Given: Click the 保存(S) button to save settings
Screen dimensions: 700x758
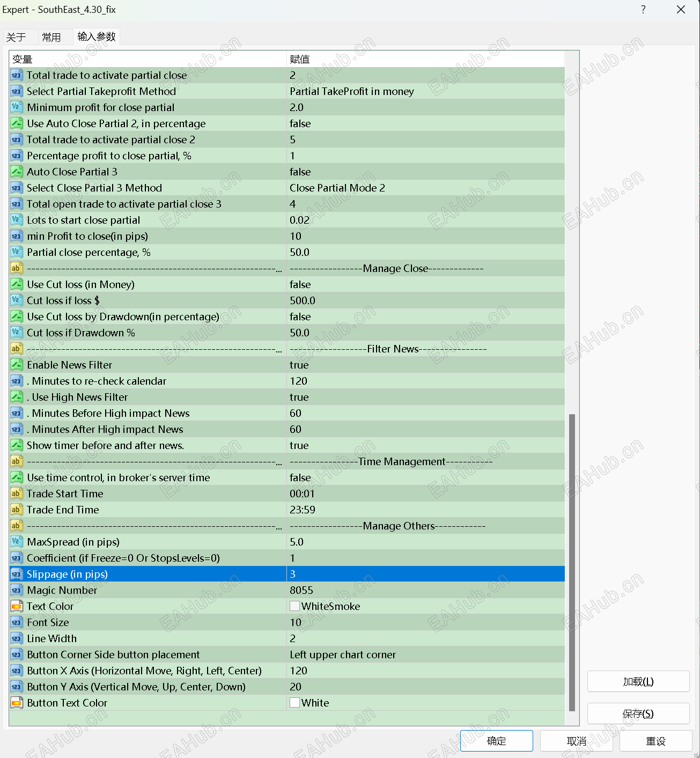Looking at the screenshot, I should 638,713.
